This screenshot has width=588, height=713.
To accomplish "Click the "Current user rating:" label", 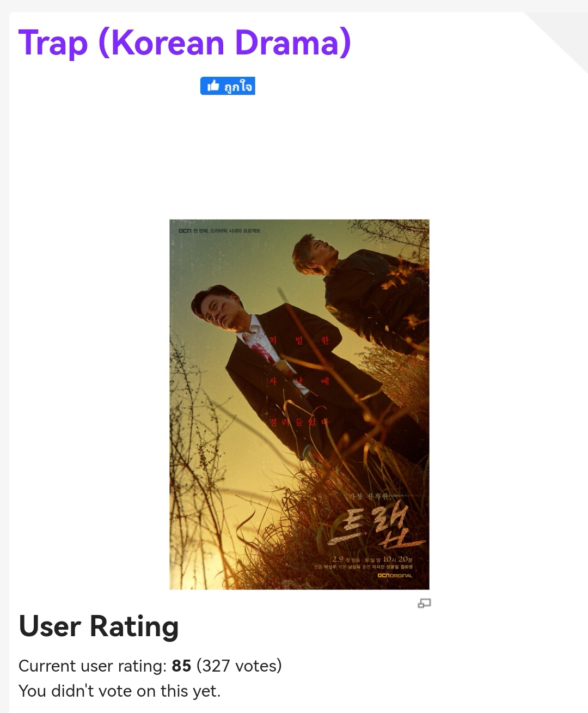I will point(93,666).
